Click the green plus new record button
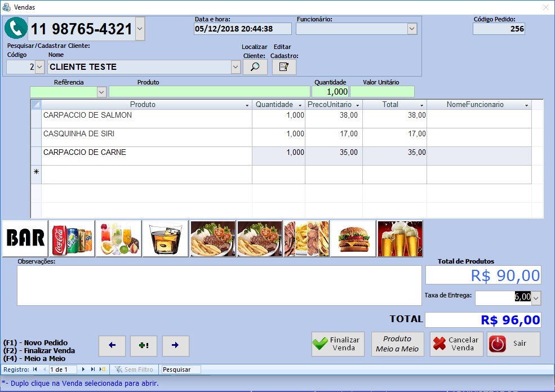Screen dimensions: 555x392 (144, 346)
